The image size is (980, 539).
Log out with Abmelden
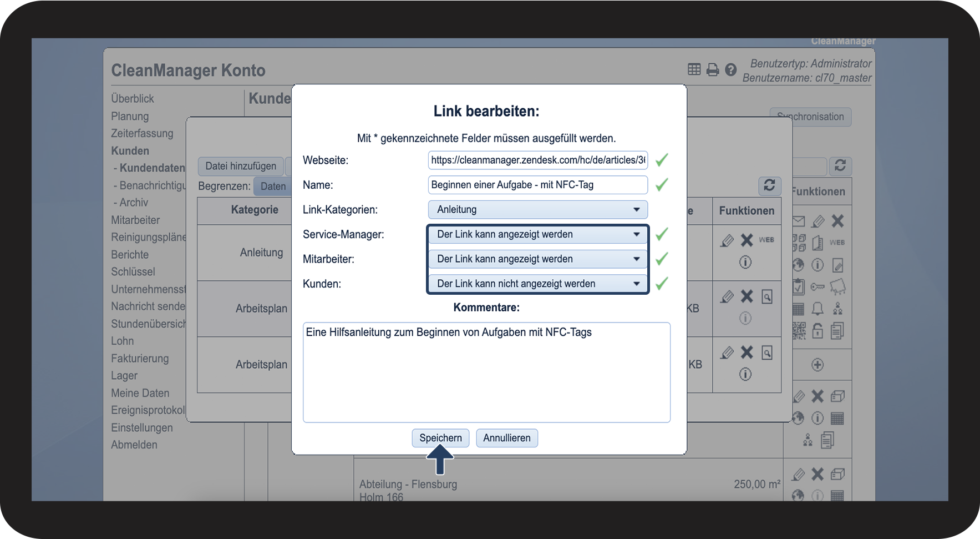(134, 445)
